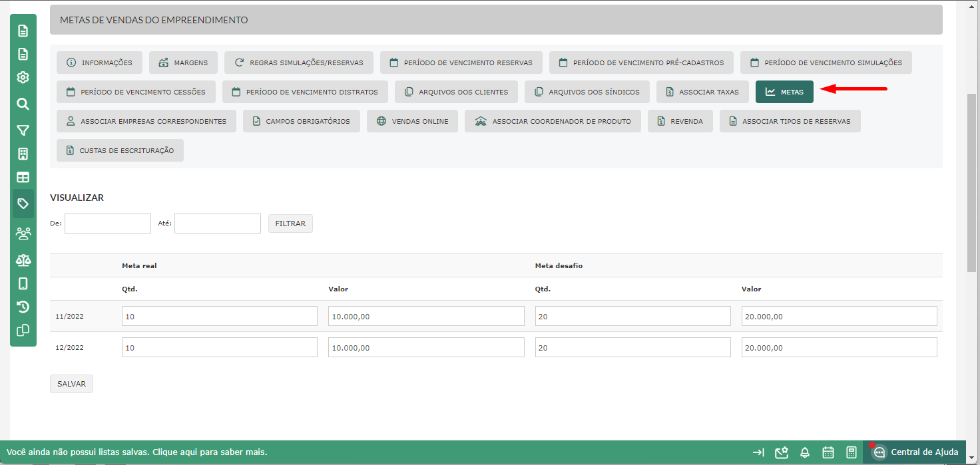Open the settings gear in the sidebar
The height and width of the screenshot is (465, 980).
click(23, 77)
